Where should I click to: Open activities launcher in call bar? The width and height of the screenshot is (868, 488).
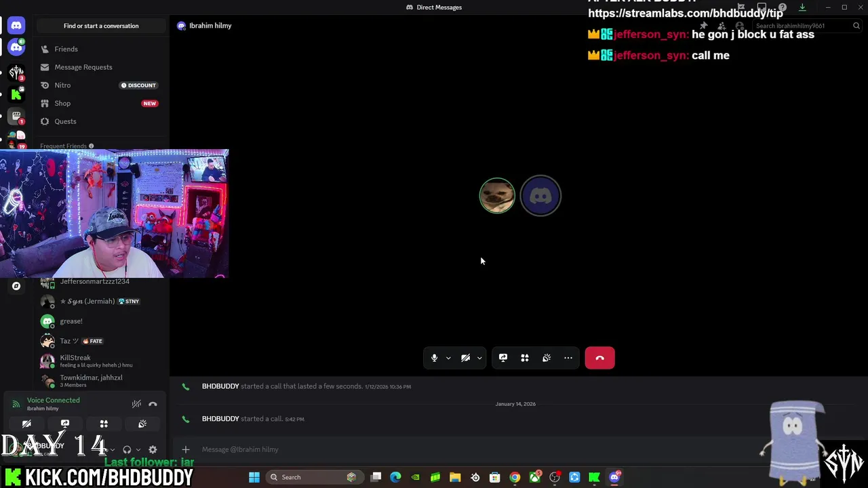click(525, 358)
